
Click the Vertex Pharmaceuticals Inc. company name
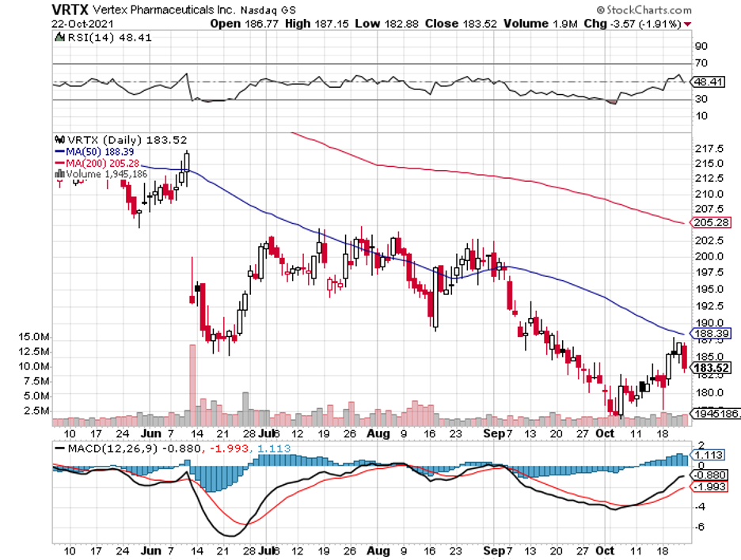coord(164,9)
